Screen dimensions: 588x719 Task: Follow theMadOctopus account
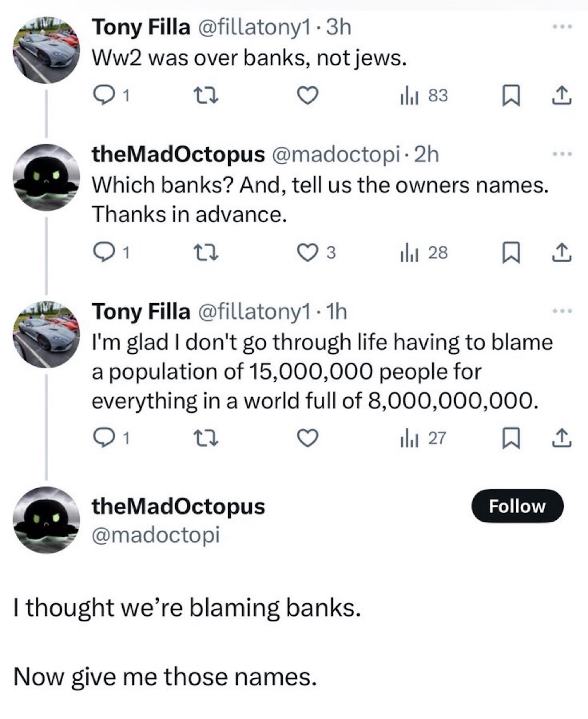click(x=517, y=506)
